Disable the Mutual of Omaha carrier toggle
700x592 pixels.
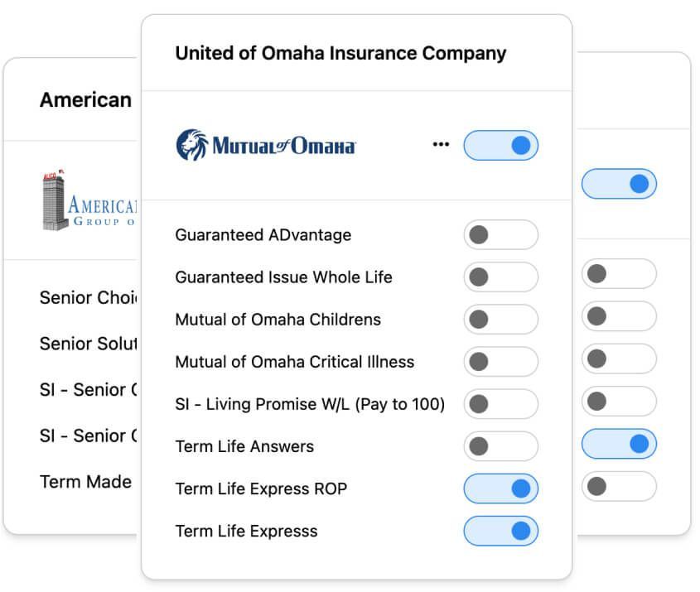pos(501,146)
